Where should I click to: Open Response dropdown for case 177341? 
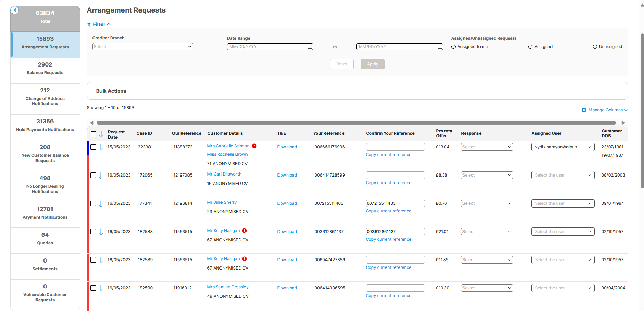click(x=486, y=203)
